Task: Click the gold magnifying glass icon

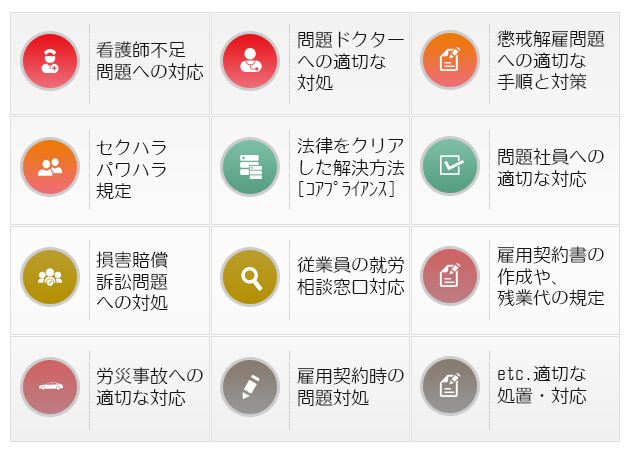Action: [250, 277]
